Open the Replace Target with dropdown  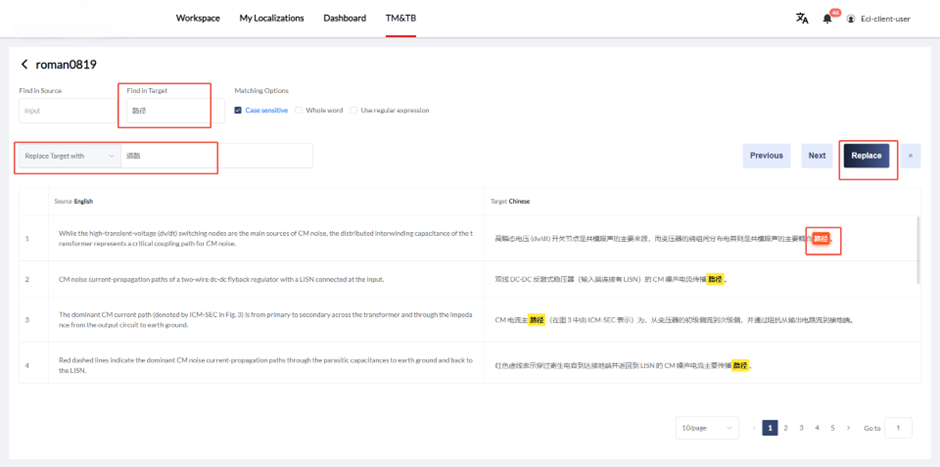click(x=69, y=156)
